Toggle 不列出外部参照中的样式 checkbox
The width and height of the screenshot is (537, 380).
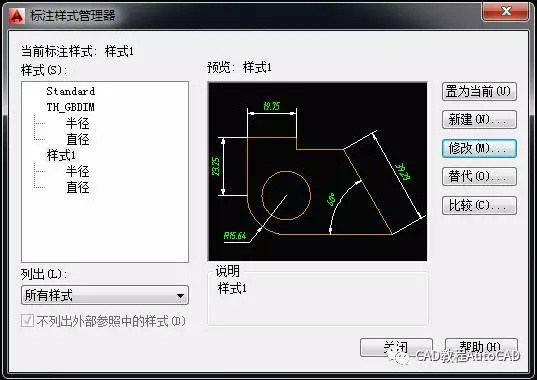27,321
